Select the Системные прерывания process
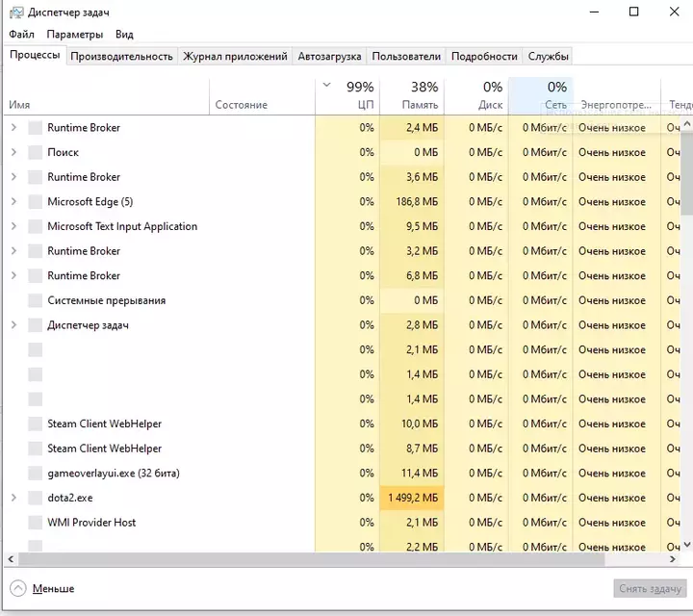 pyautogui.click(x=342, y=300)
